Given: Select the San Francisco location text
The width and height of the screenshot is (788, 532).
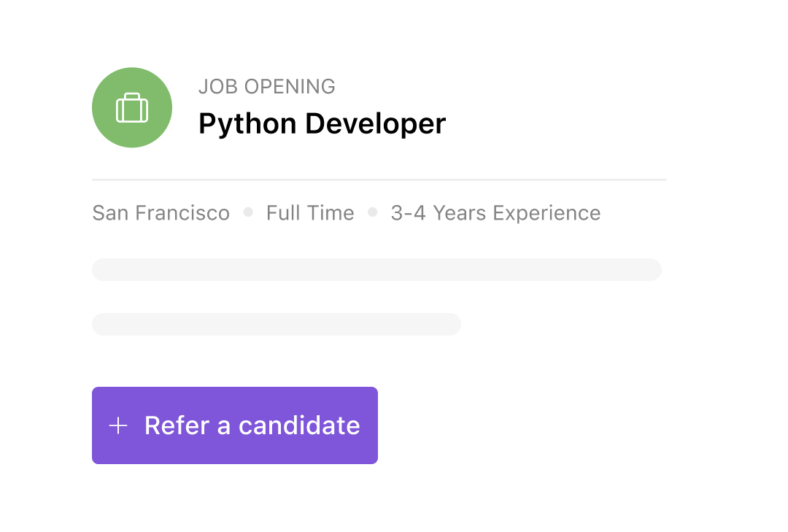Looking at the screenshot, I should pos(161,212).
